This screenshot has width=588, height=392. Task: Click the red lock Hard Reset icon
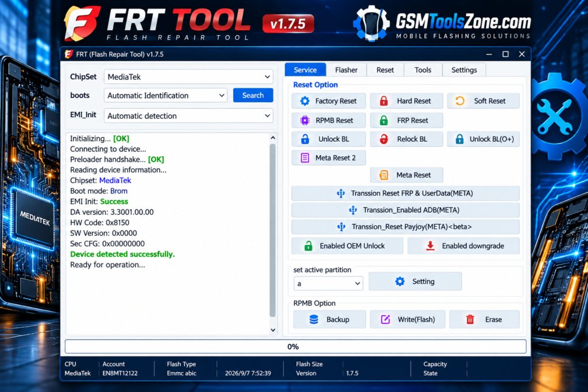tap(384, 101)
